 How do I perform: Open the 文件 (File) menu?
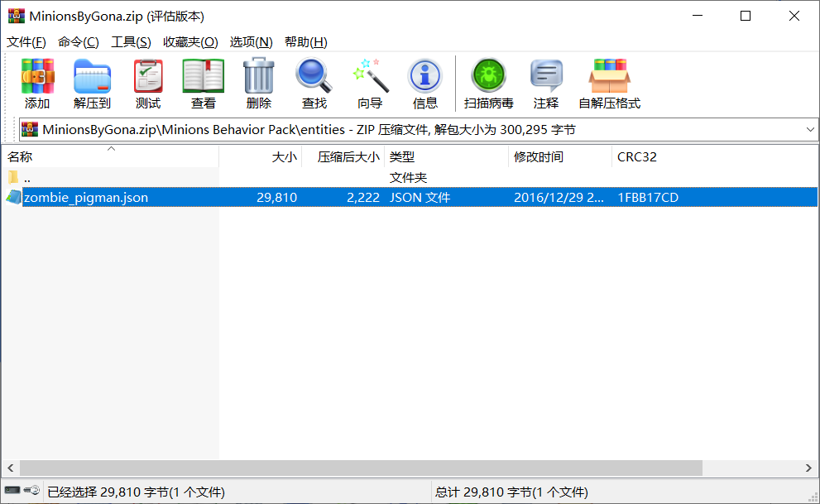coord(26,41)
